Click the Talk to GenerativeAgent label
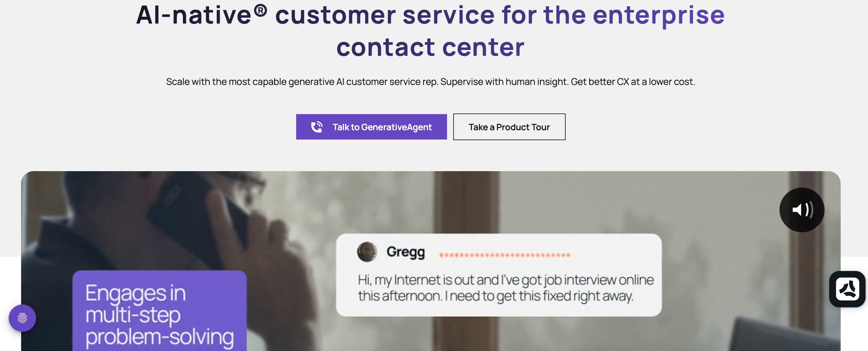The height and width of the screenshot is (351, 868). point(382,127)
